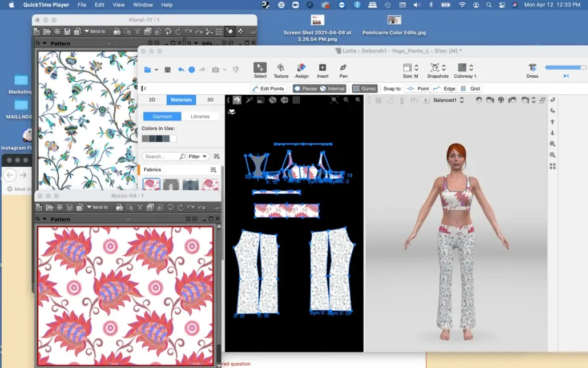588x368 pixels.
Task: Click the blue undo arrow
Action: pos(181,70)
